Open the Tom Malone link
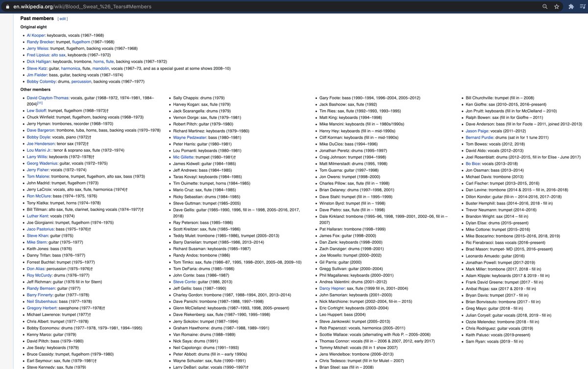The height and width of the screenshot is (369, 588). click(38, 177)
